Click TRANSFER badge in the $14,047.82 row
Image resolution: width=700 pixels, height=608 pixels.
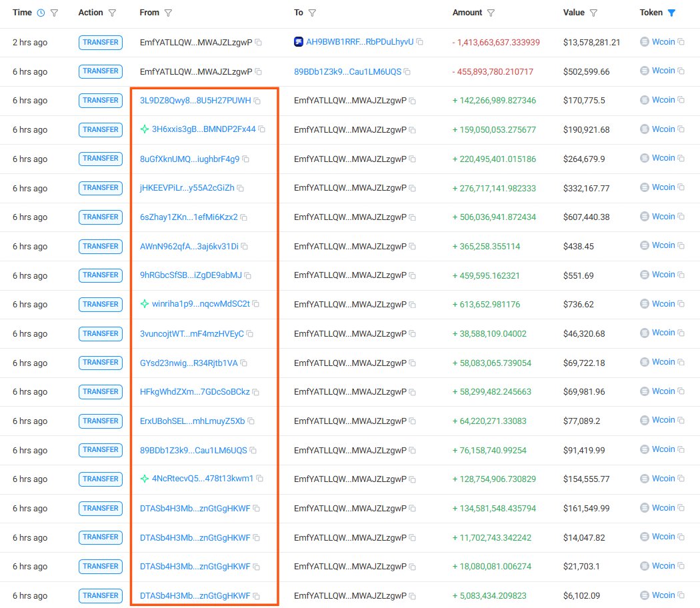click(101, 537)
